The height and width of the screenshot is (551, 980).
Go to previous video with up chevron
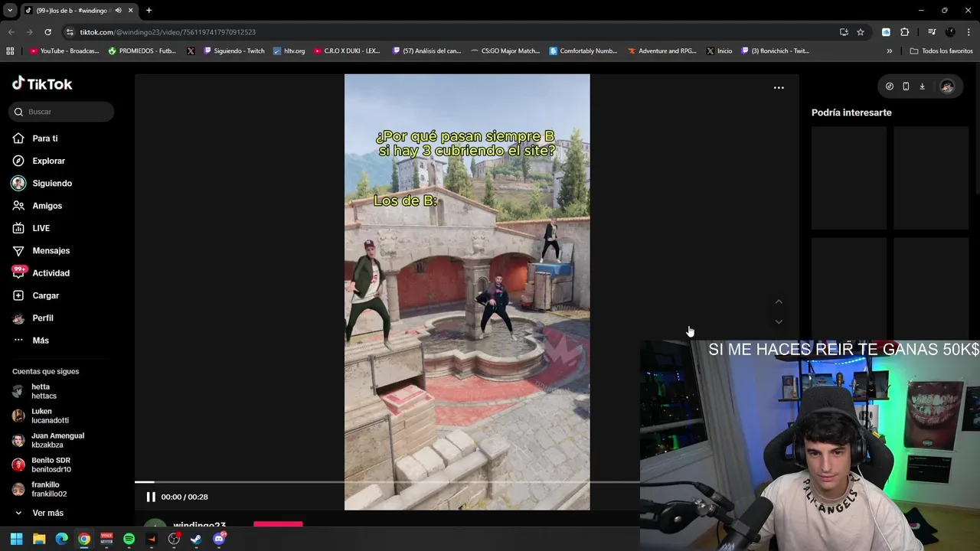tap(779, 302)
